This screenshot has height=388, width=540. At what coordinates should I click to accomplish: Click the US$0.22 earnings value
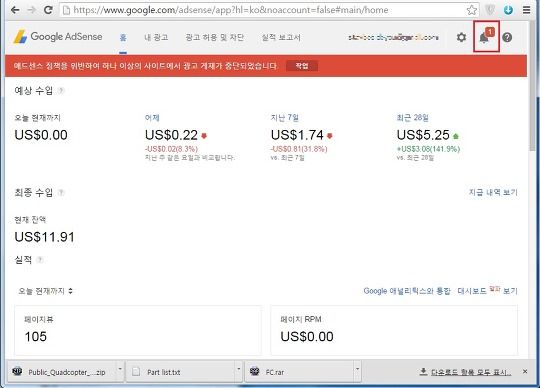tap(172, 135)
